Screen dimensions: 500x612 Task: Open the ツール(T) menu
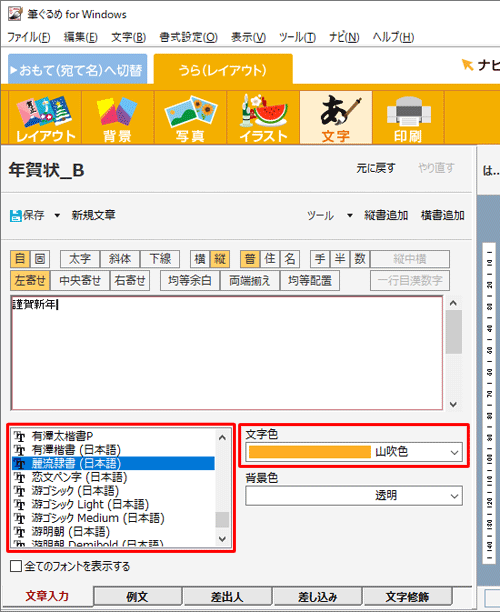297,37
